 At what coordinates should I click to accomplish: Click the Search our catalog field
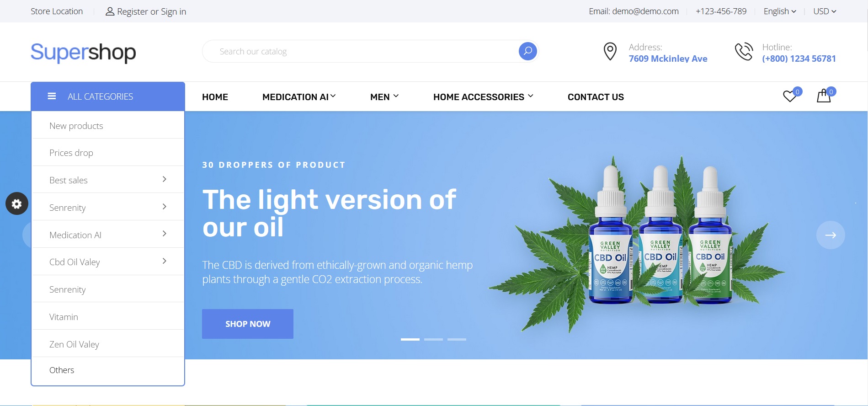tap(361, 51)
